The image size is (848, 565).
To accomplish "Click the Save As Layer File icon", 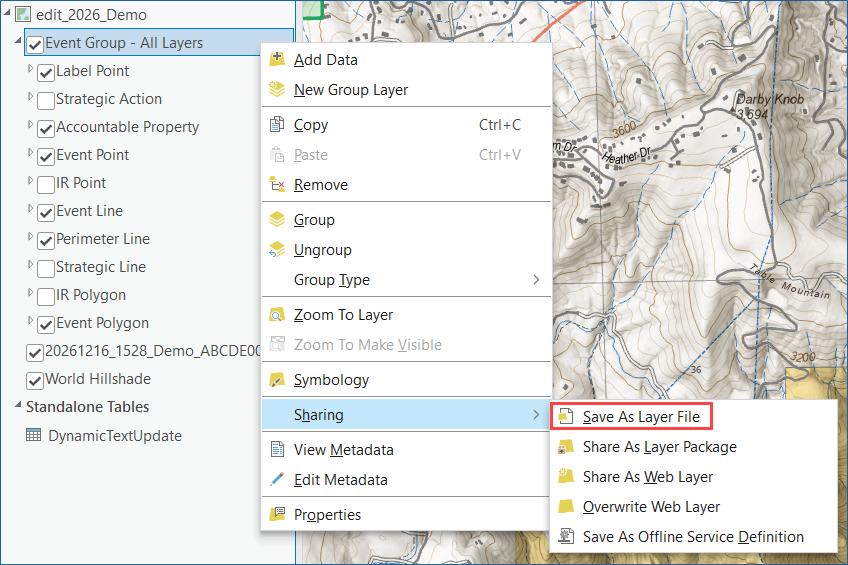I will pos(566,416).
